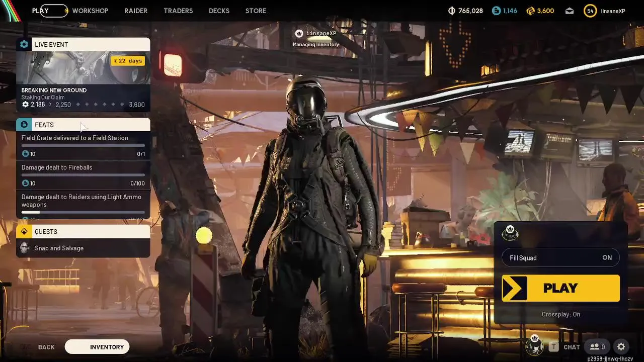Image resolution: width=644 pixels, height=362 pixels.
Task: Click the QUESTS header diamond icon
Action: tap(24, 231)
